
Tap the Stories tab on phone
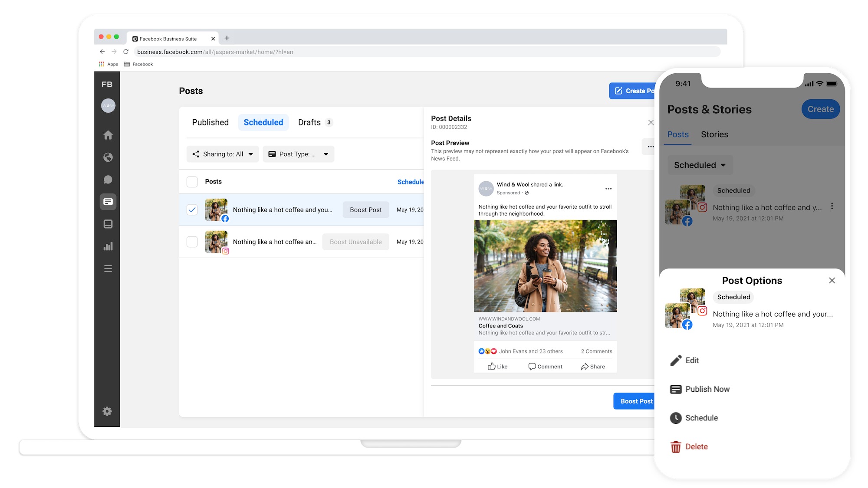point(714,134)
